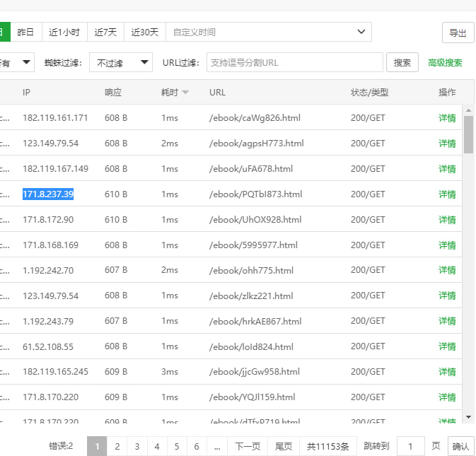Viewport: 476px width, 456px height.
Task: Open 详情 for /ebook/lold824.html row
Action: 447,347
